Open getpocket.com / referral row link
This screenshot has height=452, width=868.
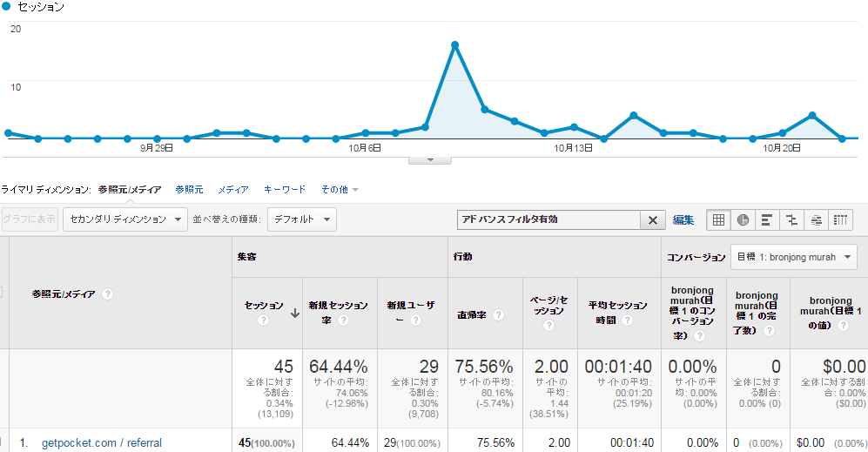click(x=102, y=442)
